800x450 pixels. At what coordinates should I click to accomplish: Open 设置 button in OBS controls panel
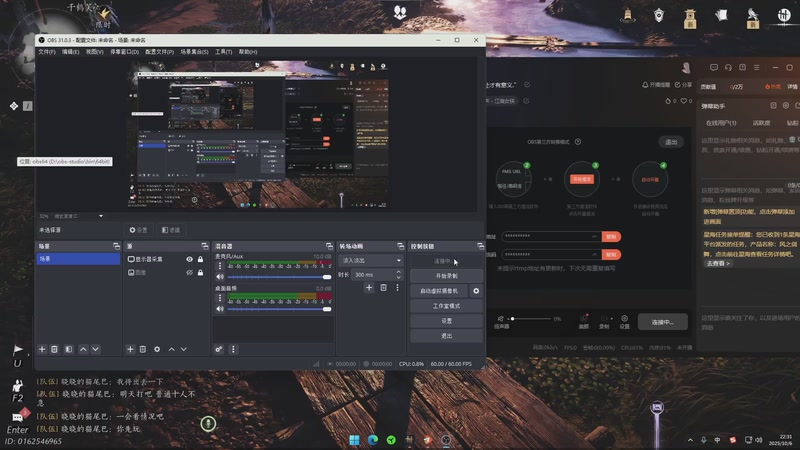[446, 321]
